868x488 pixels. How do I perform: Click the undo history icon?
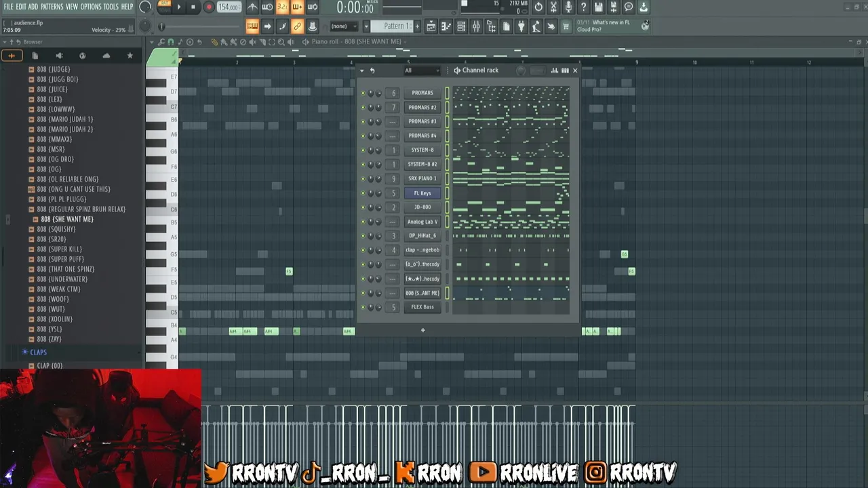[x=538, y=7]
